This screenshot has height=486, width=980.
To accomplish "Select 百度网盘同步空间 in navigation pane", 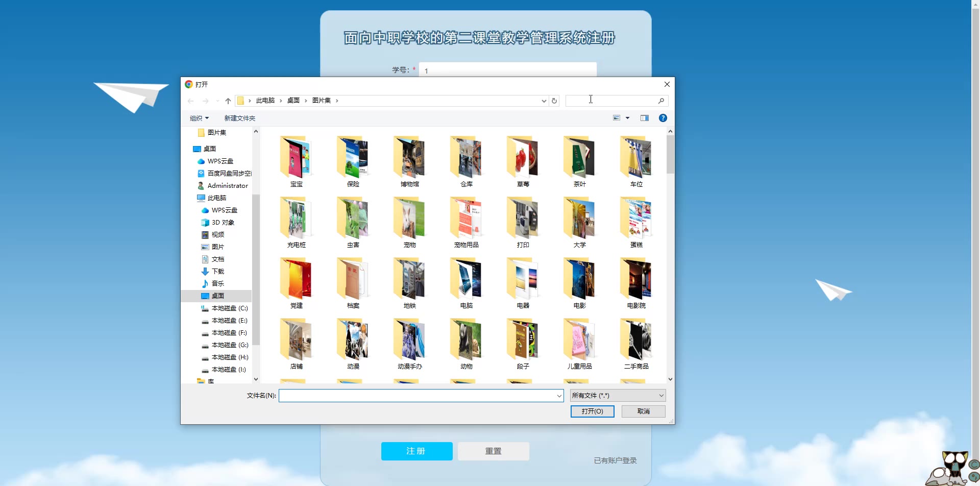I will (224, 174).
